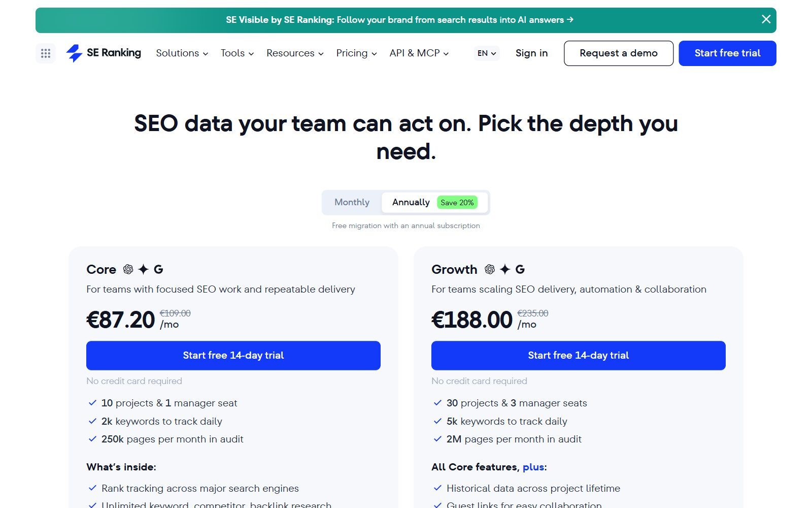Expand the Tools menu

pyautogui.click(x=237, y=53)
